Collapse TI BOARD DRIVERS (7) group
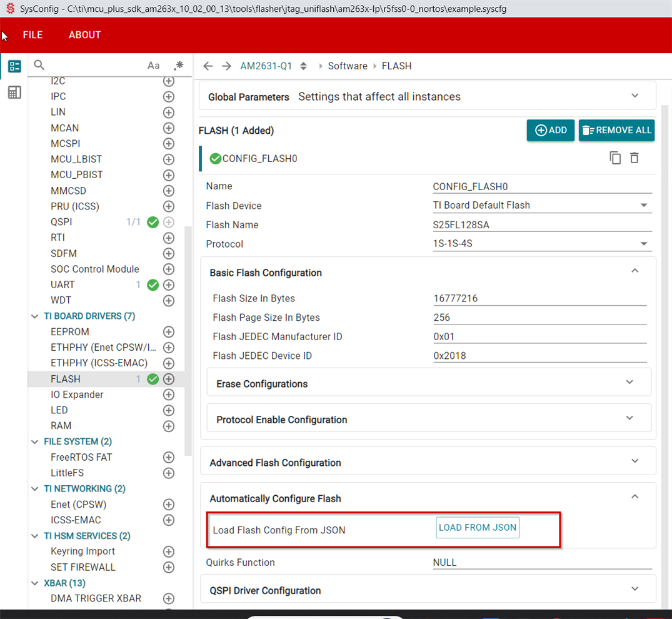Viewport: 672px width, 619px height. (35, 316)
